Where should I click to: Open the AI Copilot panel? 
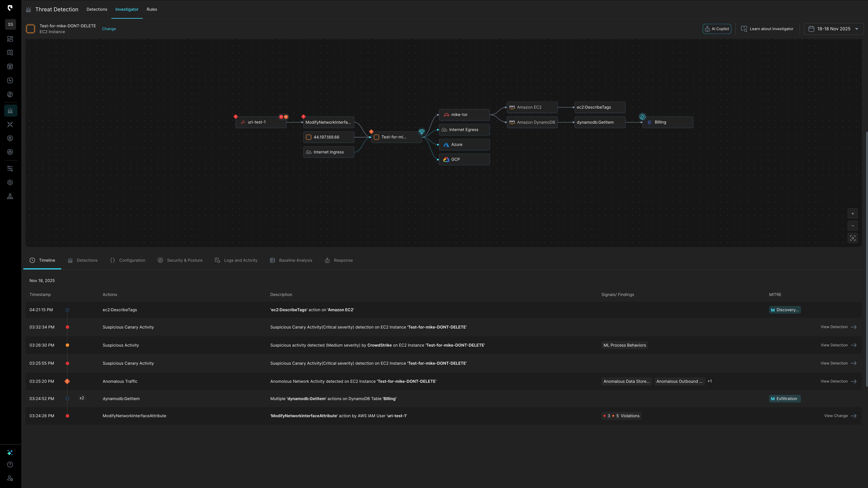tap(717, 29)
